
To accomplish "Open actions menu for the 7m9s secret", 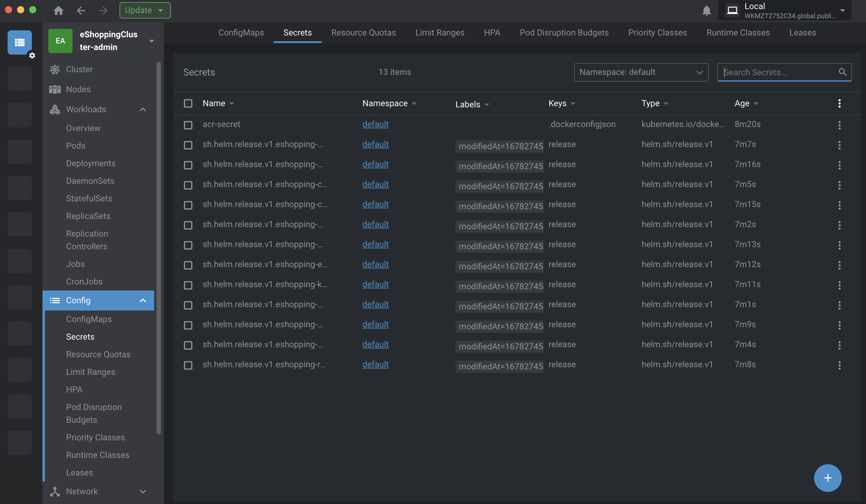I will point(839,325).
